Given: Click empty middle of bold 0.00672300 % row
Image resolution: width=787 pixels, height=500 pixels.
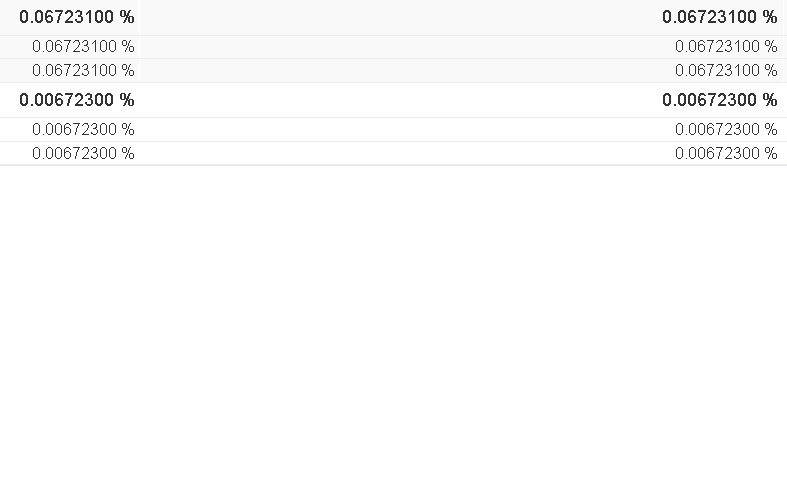Looking at the screenshot, I should (397, 100).
